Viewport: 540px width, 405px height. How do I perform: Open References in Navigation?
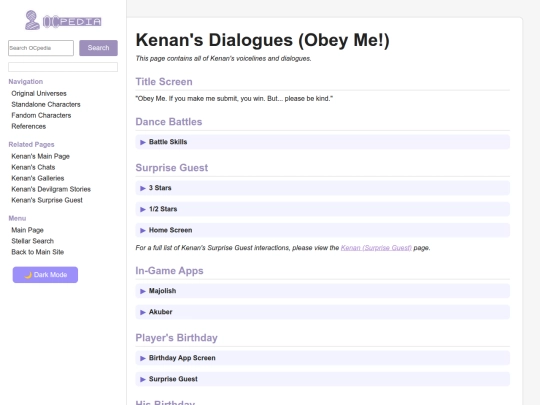coord(29,126)
